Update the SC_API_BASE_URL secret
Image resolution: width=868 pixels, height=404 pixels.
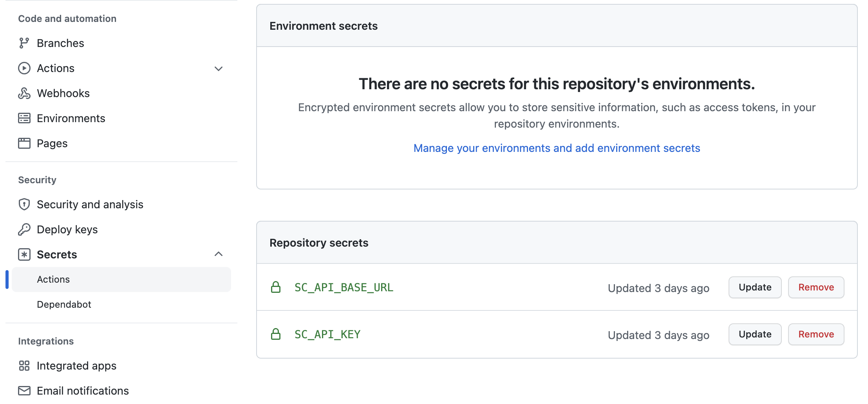click(x=755, y=287)
